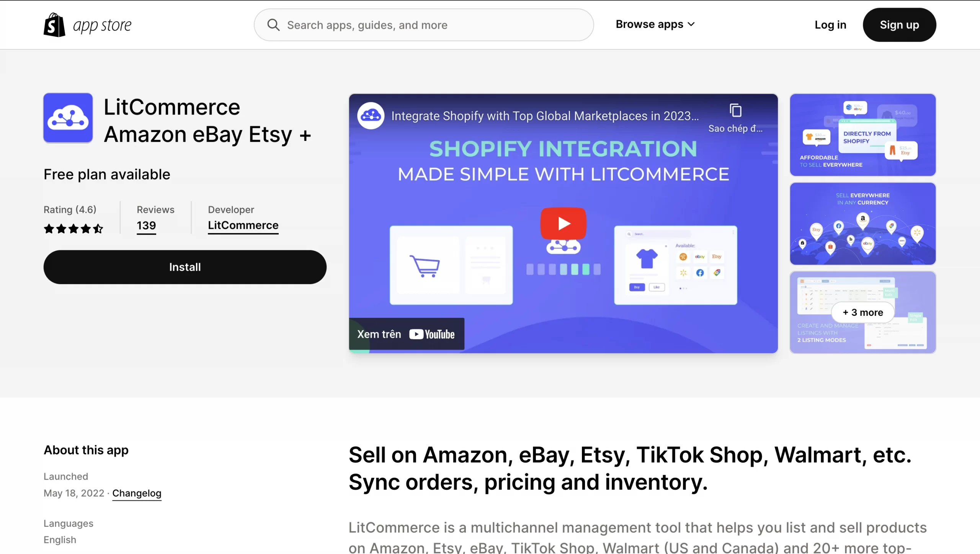Viewport: 980px width, 554px height.
Task: Click the 139 Reviews tab item
Action: tap(146, 225)
